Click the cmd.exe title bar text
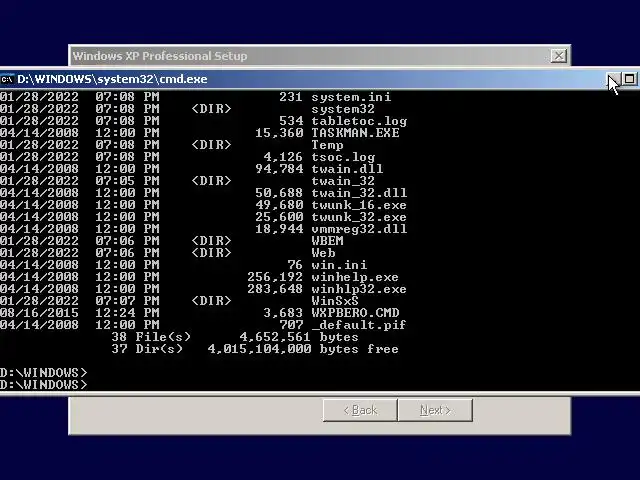The height and width of the screenshot is (480, 640). coord(112,79)
